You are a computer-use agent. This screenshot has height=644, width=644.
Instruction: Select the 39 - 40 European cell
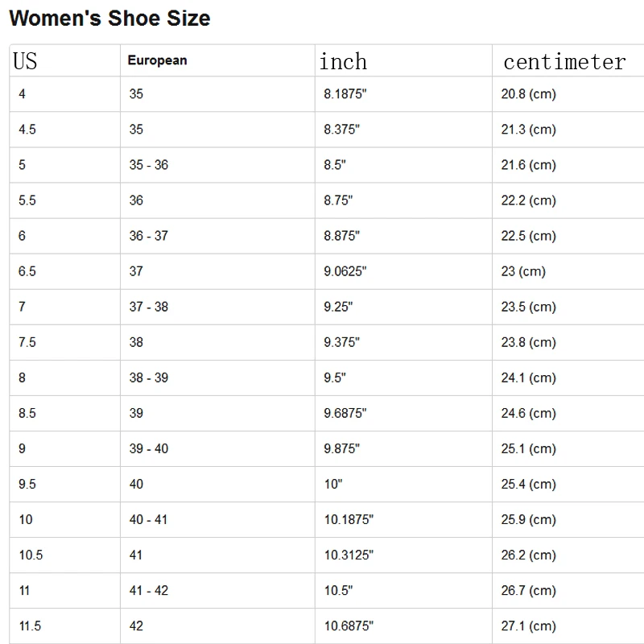click(x=149, y=448)
